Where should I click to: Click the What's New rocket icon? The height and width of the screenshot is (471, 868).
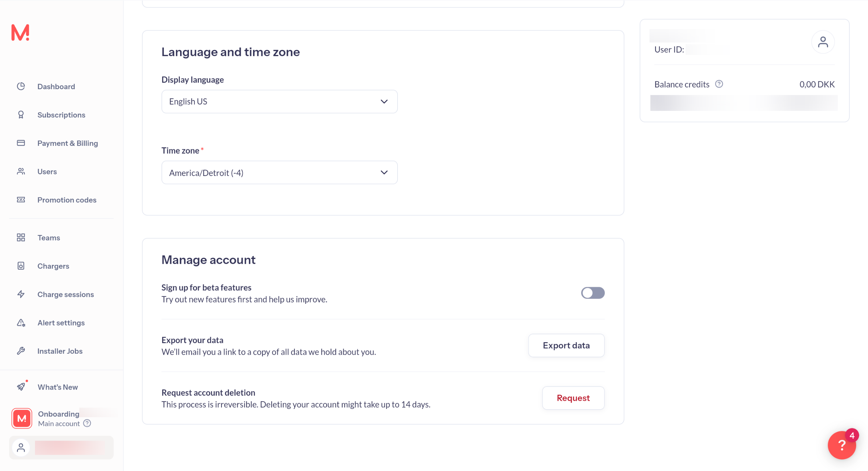pos(21,387)
